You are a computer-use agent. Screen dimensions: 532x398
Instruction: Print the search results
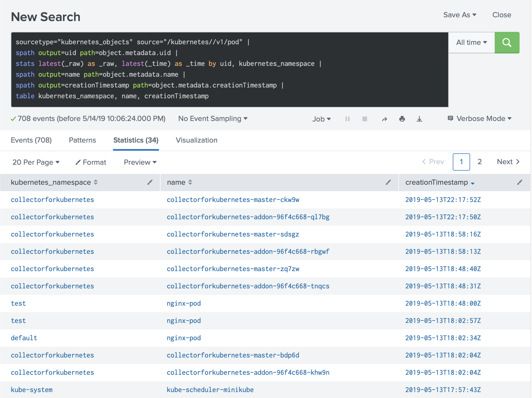(402, 119)
